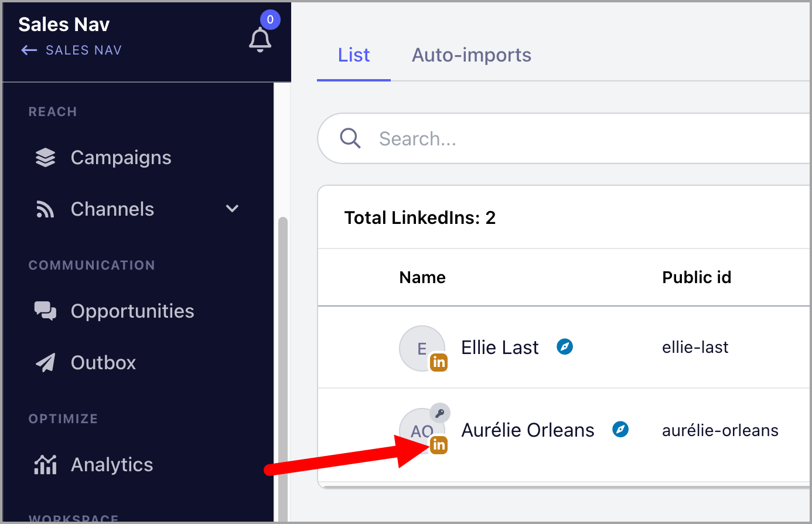
Task: Open Campaigns from the sidebar
Action: (x=121, y=158)
